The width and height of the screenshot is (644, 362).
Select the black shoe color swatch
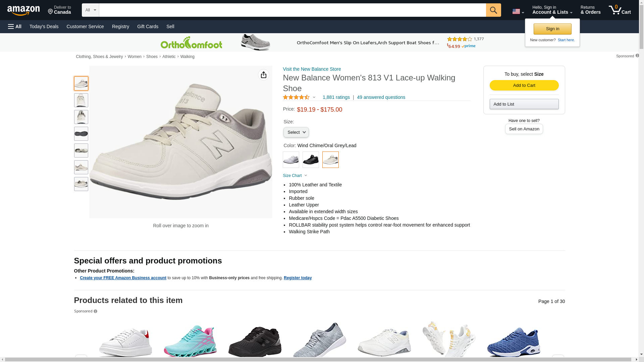point(311,160)
